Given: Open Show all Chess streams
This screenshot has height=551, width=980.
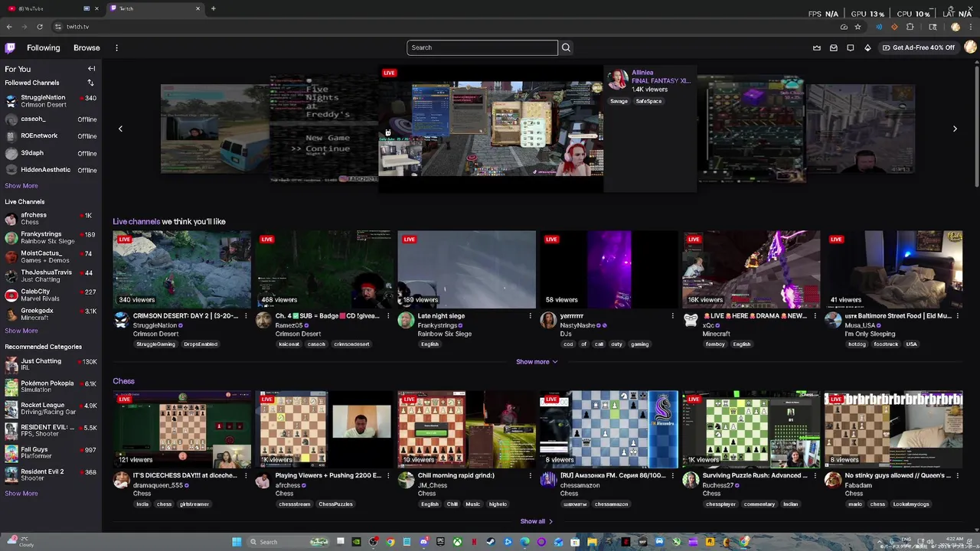Looking at the screenshot, I should point(537,522).
